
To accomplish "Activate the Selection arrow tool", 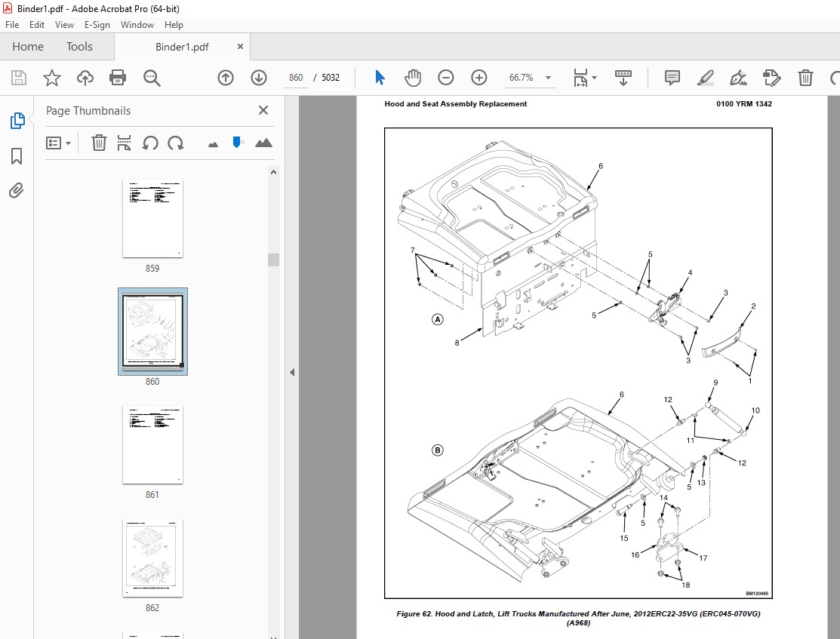I will pos(380,78).
